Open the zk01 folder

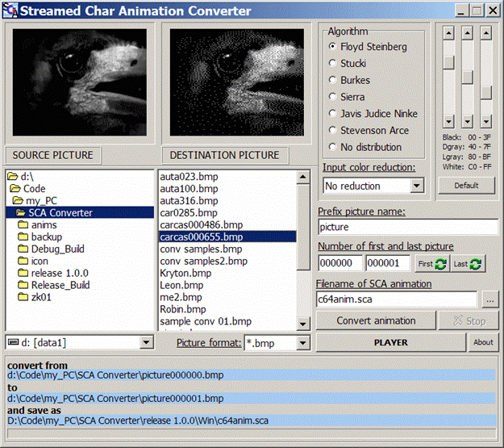pyautogui.click(x=35, y=297)
